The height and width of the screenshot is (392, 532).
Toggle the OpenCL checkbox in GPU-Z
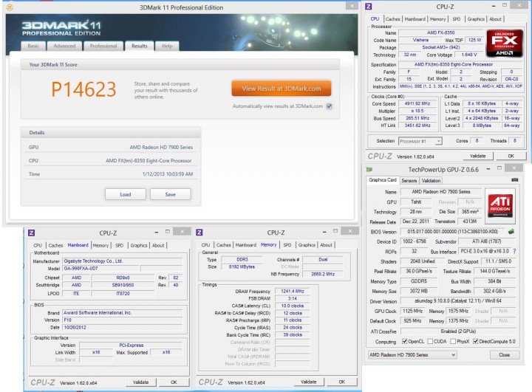tap(404, 342)
